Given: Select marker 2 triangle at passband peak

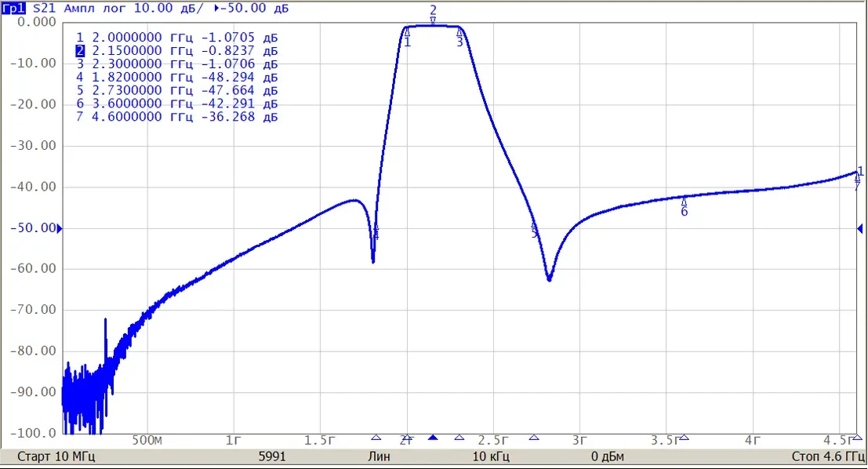Looking at the screenshot, I should [x=433, y=21].
